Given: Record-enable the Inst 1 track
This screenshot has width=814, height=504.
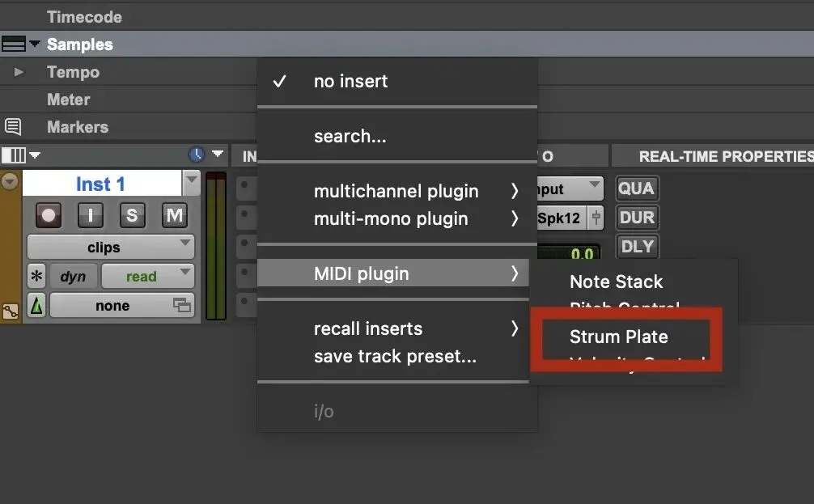Looking at the screenshot, I should pyautogui.click(x=49, y=215).
